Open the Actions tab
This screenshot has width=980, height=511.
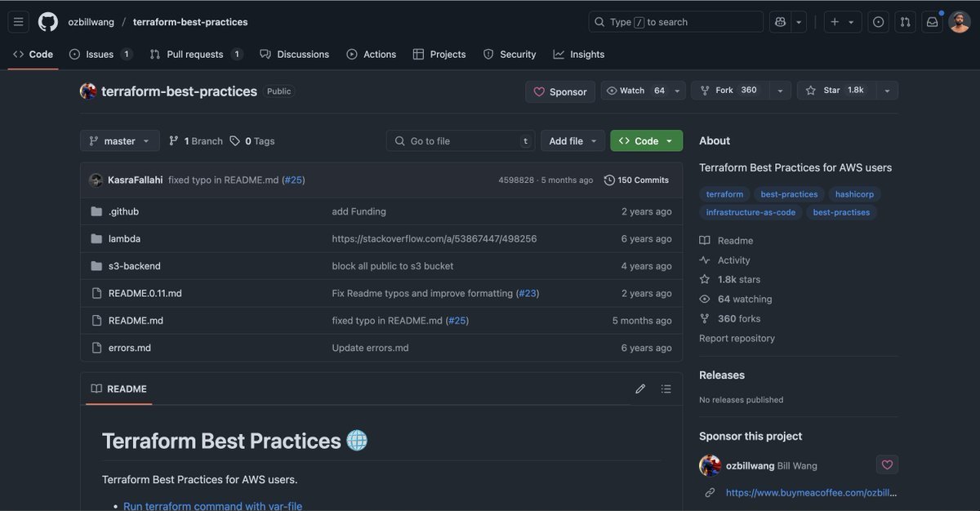coord(372,55)
